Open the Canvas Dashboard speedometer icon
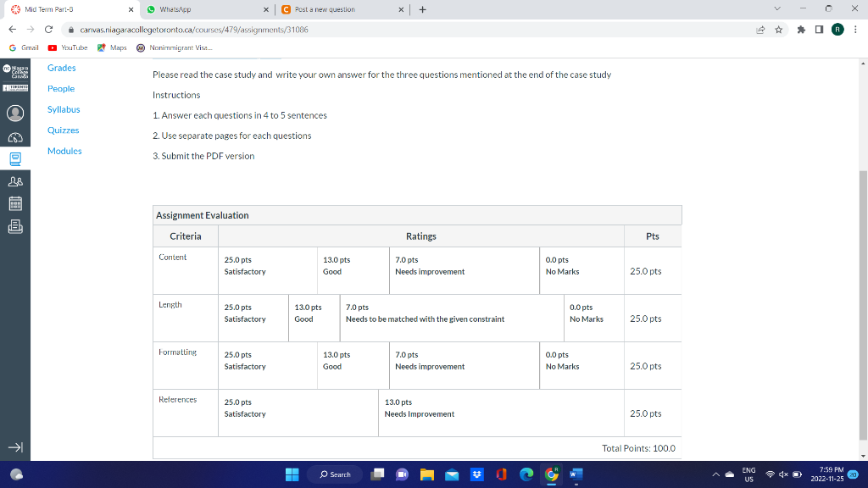The image size is (868, 488). coord(14,137)
